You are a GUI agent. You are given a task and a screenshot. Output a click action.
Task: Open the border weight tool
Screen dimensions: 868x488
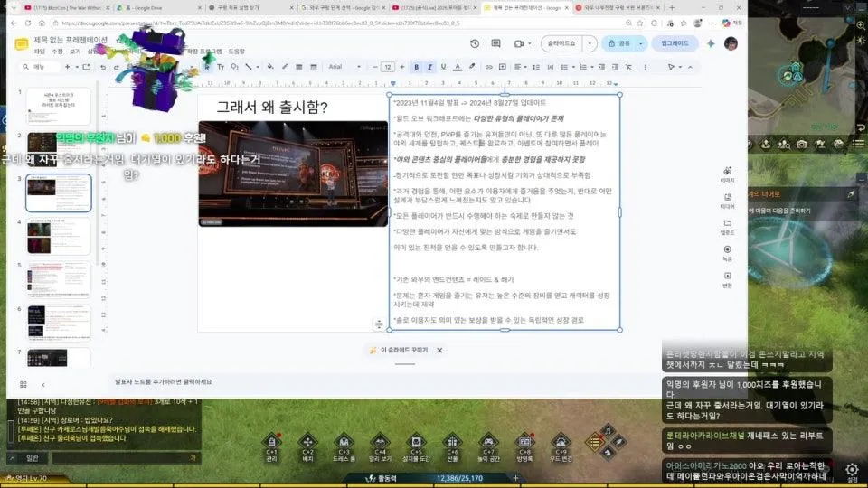point(299,67)
